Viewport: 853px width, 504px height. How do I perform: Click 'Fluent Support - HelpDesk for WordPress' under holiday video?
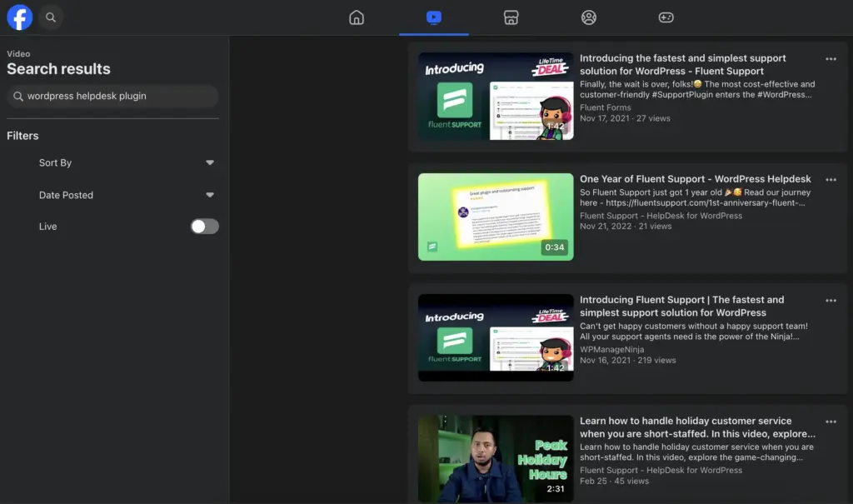click(661, 470)
